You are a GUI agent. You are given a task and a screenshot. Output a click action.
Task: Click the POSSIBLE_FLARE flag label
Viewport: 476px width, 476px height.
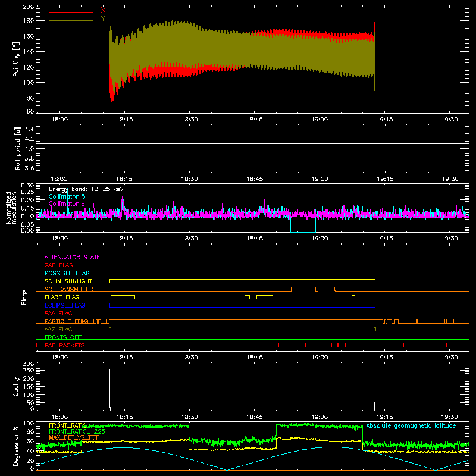(68, 273)
